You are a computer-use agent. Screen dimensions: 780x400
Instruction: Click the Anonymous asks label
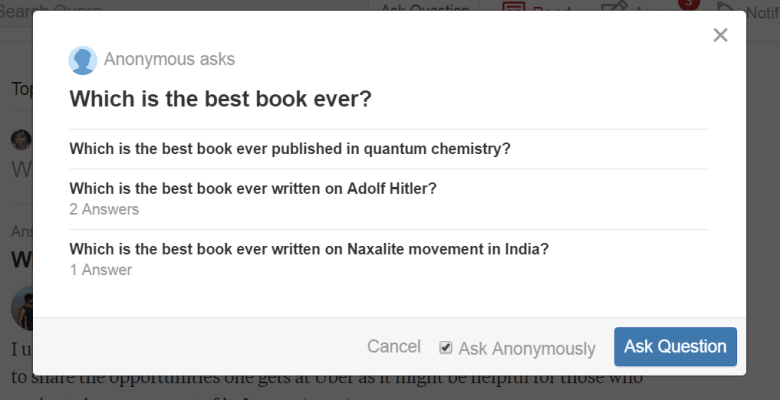(x=169, y=59)
